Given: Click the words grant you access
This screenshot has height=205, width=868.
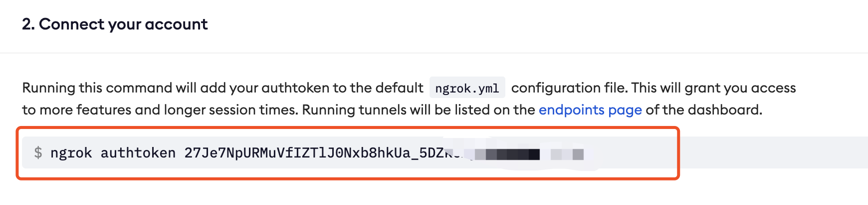Looking at the screenshot, I should pyautogui.click(x=740, y=88).
